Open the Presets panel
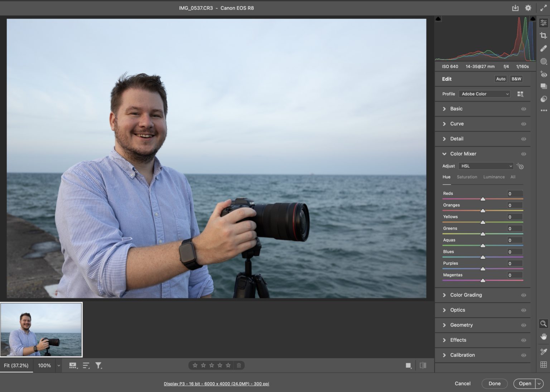 (x=544, y=86)
